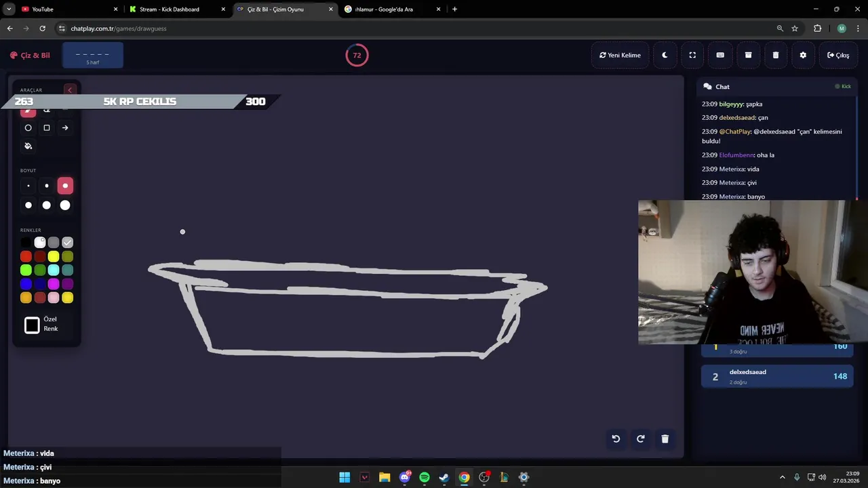Select the fifth brush size
Image resolution: width=868 pixels, height=488 pixels.
click(47, 205)
